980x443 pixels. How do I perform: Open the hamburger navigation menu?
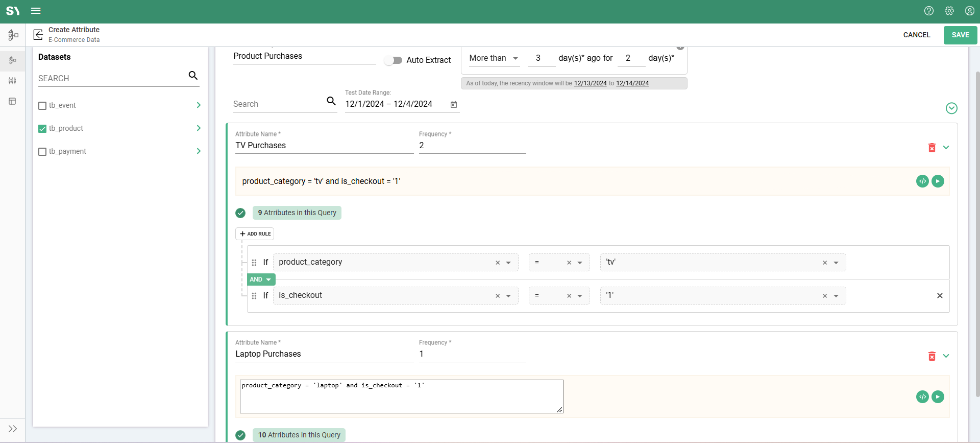tap(36, 11)
